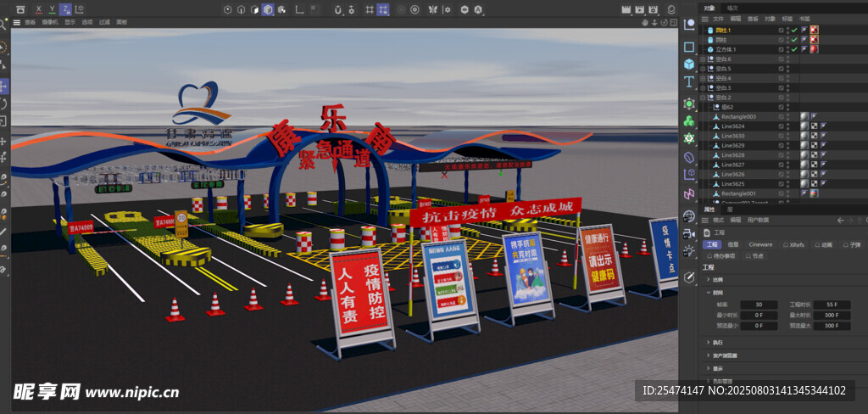
Task: Collapse the 时间 section
Action: [x=708, y=292]
